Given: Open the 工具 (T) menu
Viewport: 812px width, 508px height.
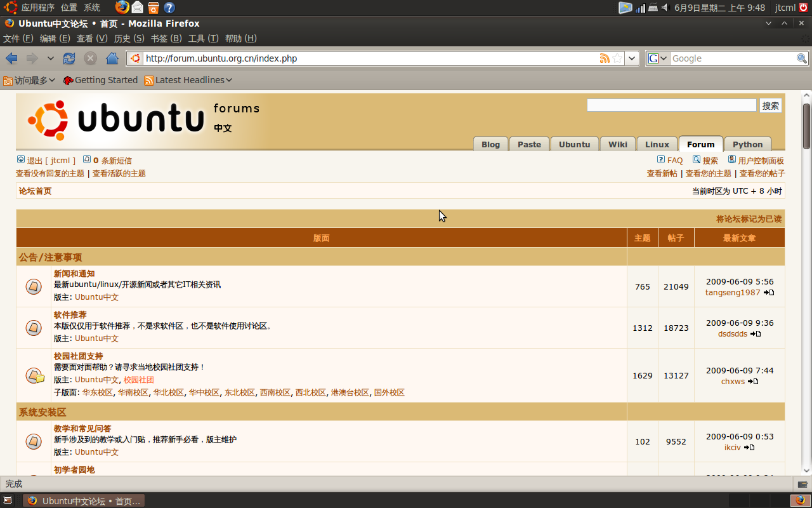Looking at the screenshot, I should [204, 39].
